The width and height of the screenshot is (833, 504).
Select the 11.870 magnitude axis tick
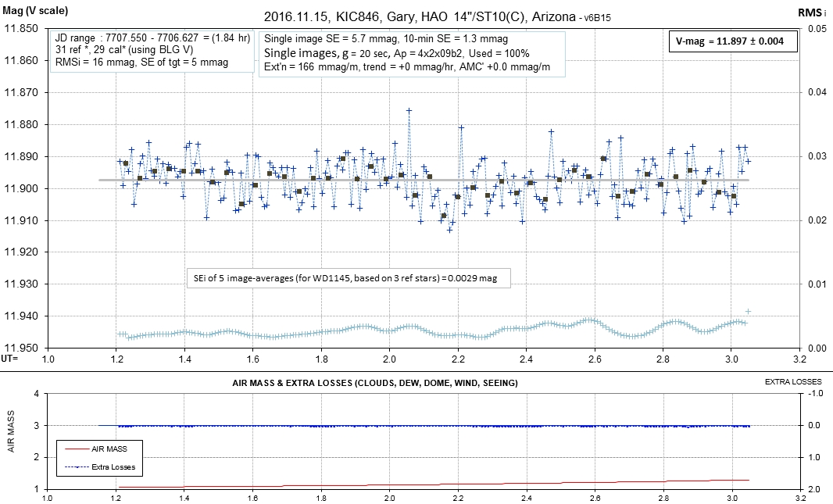[21, 92]
